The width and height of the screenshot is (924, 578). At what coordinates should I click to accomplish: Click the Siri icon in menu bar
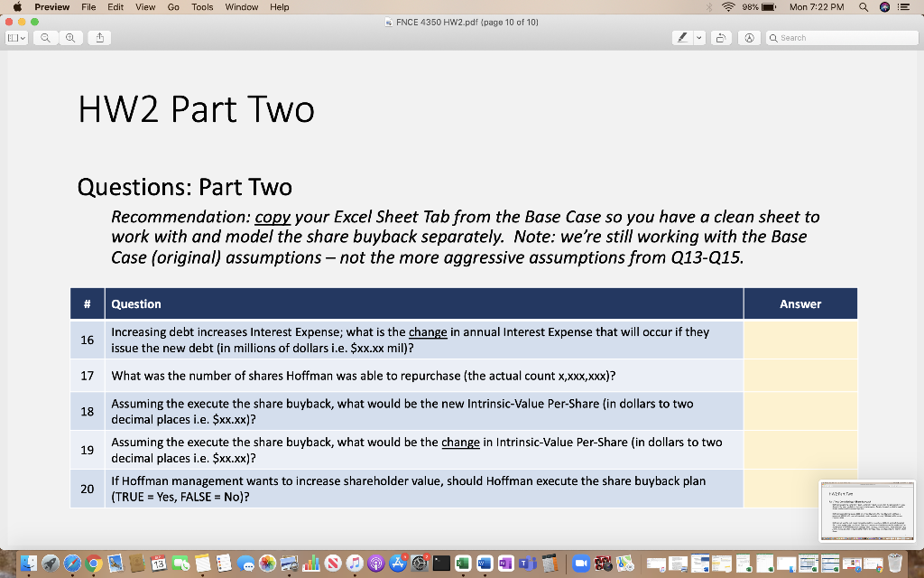(x=884, y=7)
